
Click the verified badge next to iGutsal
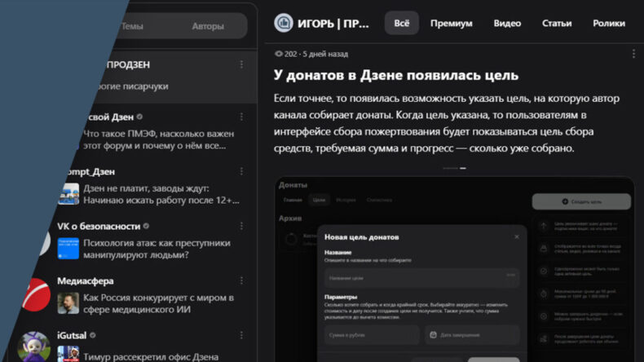[x=93, y=335]
